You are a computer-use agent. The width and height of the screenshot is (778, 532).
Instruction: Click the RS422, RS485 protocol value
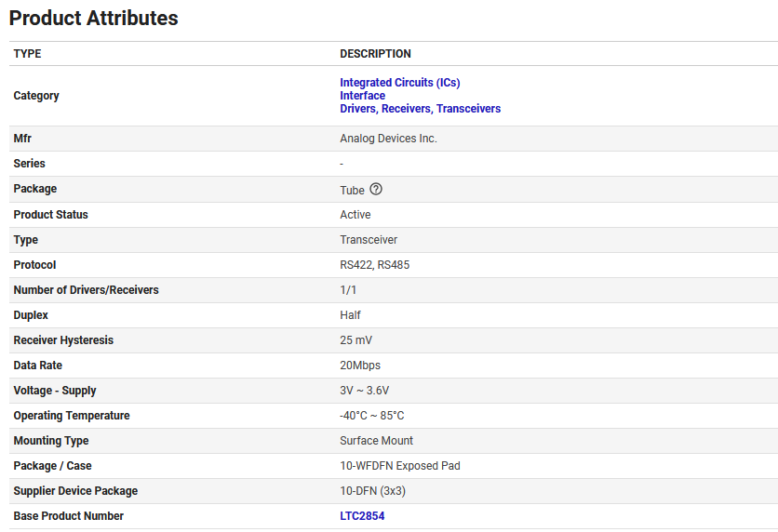click(x=374, y=265)
